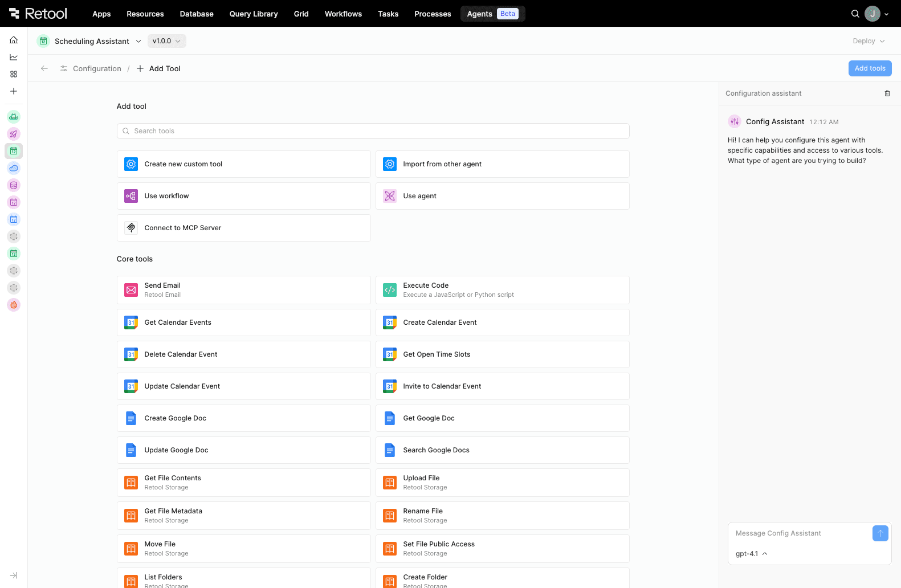Image resolution: width=901 pixels, height=588 pixels.
Task: Open the Deploy dropdown
Action: (869, 41)
